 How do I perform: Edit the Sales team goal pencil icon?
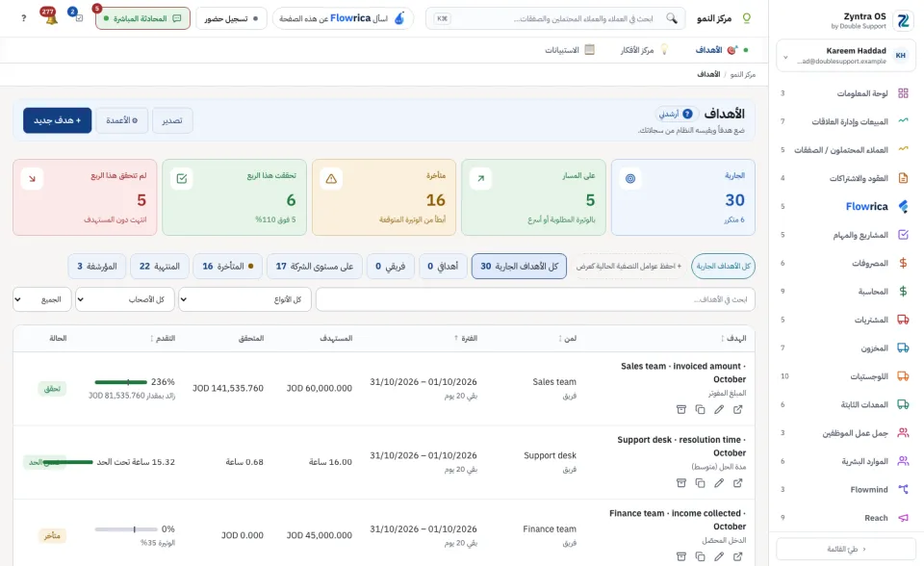coord(719,409)
